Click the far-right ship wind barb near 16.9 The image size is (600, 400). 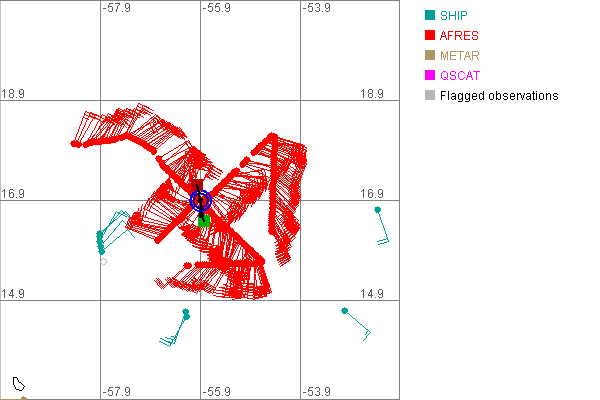click(x=380, y=224)
